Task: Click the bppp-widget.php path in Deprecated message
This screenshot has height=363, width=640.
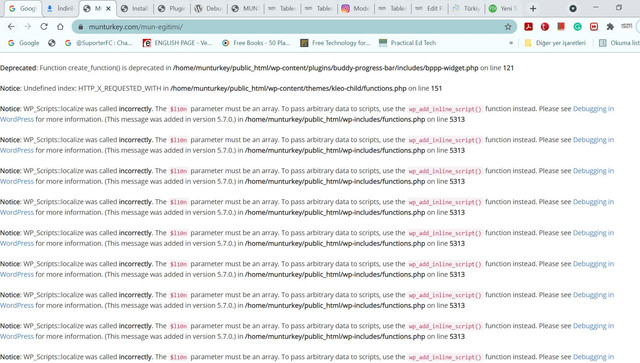Action: (325, 68)
